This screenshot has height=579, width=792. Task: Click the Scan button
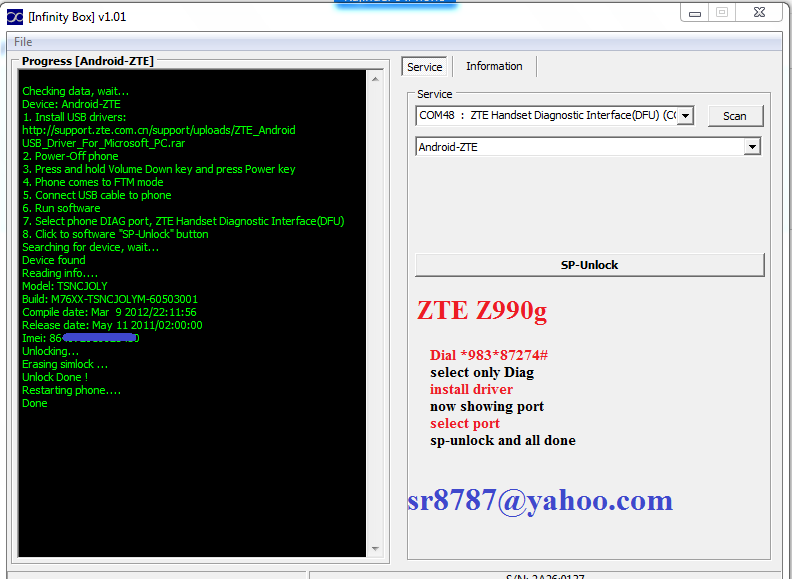click(x=735, y=116)
